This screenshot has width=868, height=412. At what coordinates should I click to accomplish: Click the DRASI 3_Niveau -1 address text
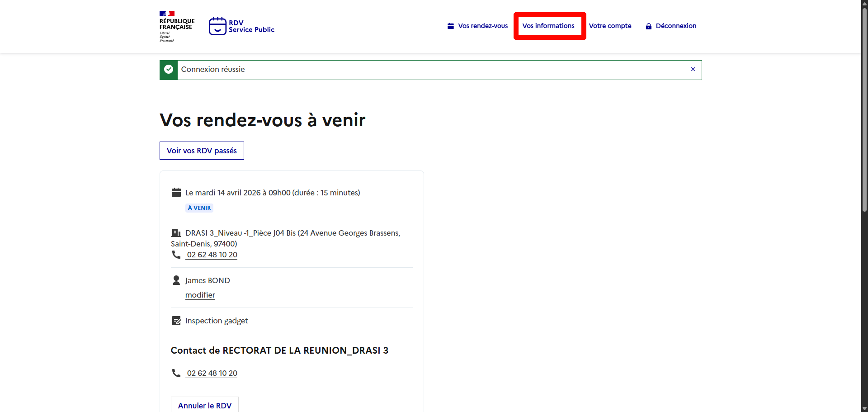pyautogui.click(x=286, y=238)
